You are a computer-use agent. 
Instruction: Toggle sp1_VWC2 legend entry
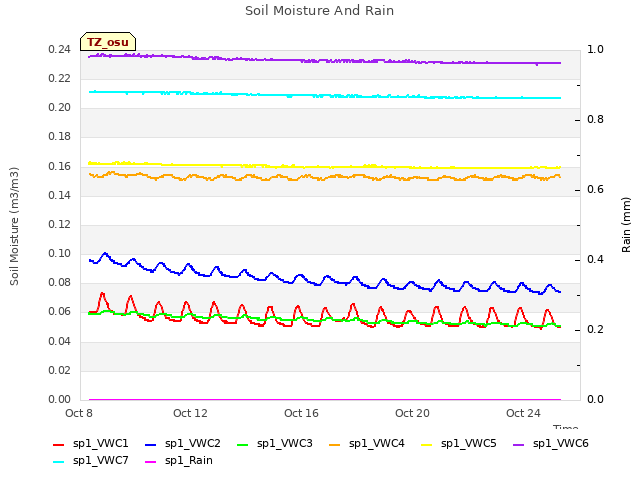point(183,444)
